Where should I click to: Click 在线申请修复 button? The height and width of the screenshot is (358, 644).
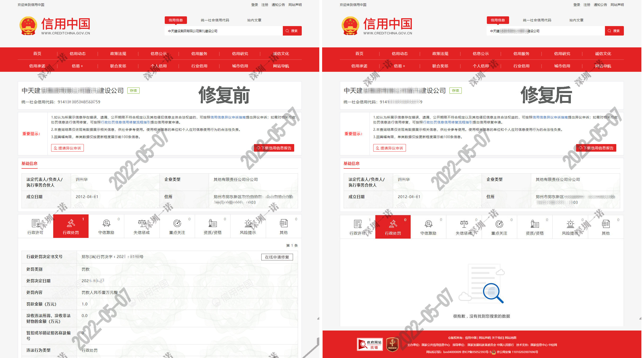tap(277, 257)
